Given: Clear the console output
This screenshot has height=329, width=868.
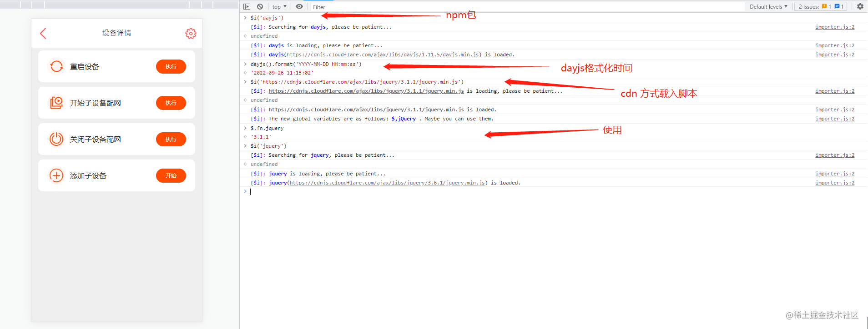Looking at the screenshot, I should [x=260, y=6].
